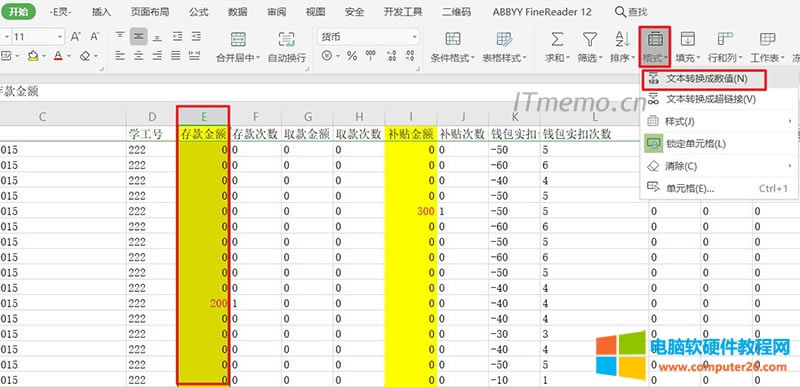
Task: Click the 钱包实扣次数 header cell
Action: 594,134
